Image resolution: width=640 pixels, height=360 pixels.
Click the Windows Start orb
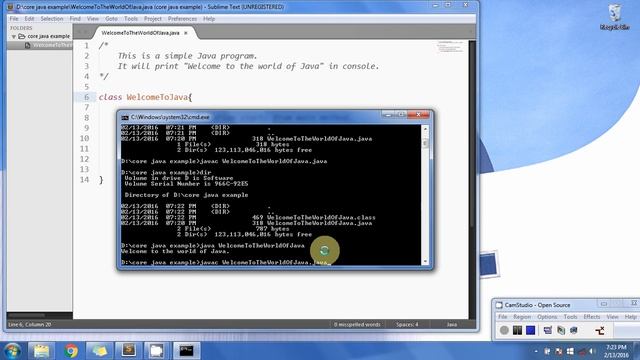12,351
